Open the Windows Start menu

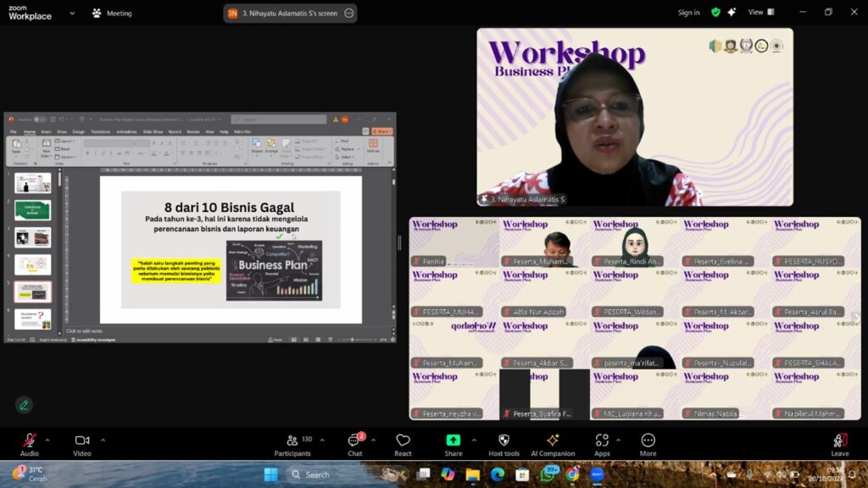pos(270,474)
